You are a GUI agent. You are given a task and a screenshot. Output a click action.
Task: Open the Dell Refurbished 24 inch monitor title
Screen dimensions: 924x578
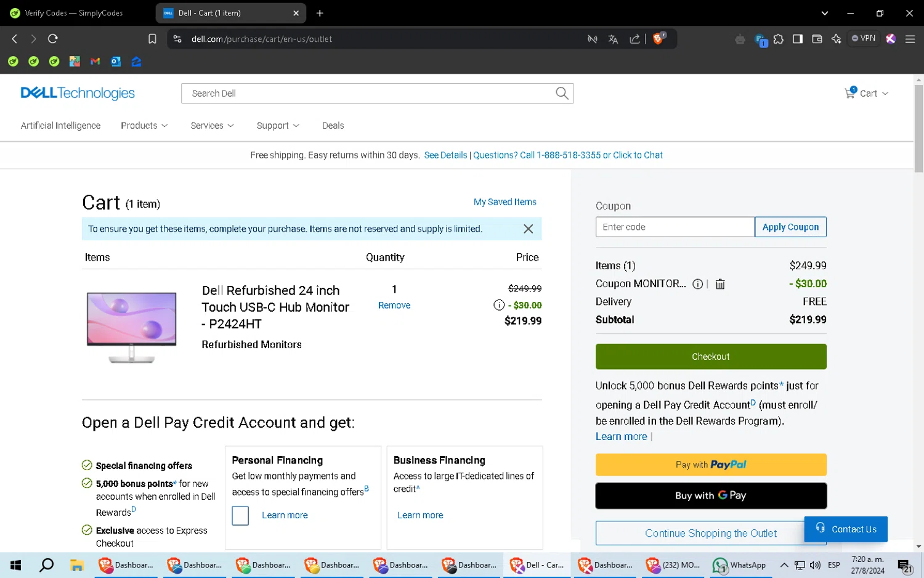275,307
